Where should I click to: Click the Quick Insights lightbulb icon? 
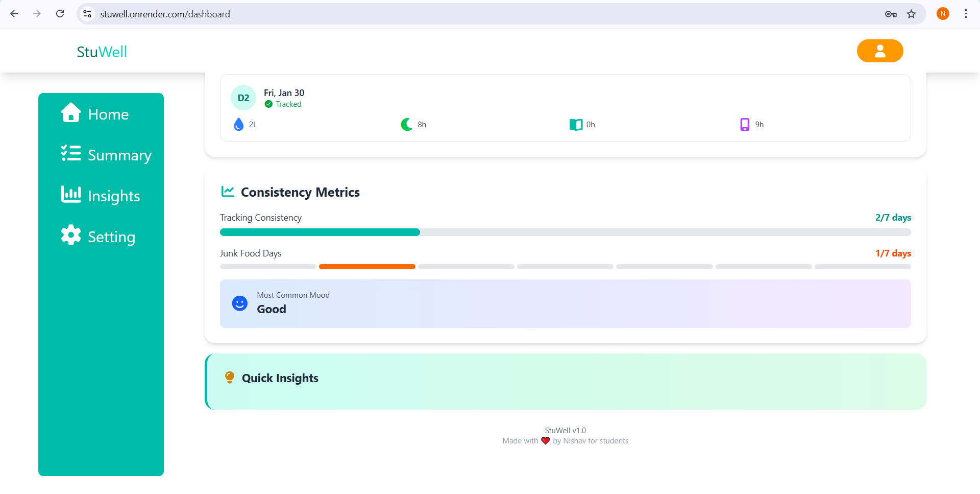(230, 378)
